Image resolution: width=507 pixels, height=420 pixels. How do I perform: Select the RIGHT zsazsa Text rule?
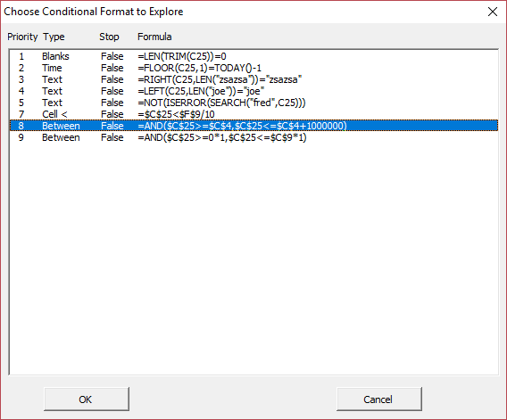pos(253,79)
